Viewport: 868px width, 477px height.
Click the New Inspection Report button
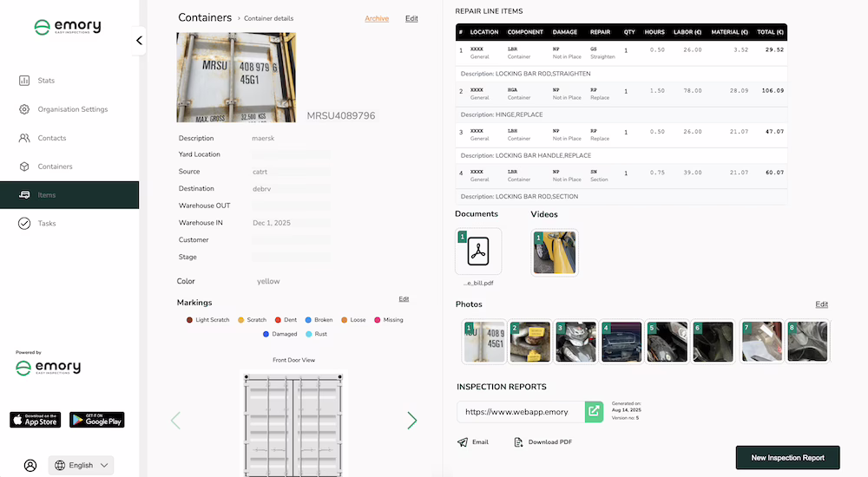pos(787,457)
